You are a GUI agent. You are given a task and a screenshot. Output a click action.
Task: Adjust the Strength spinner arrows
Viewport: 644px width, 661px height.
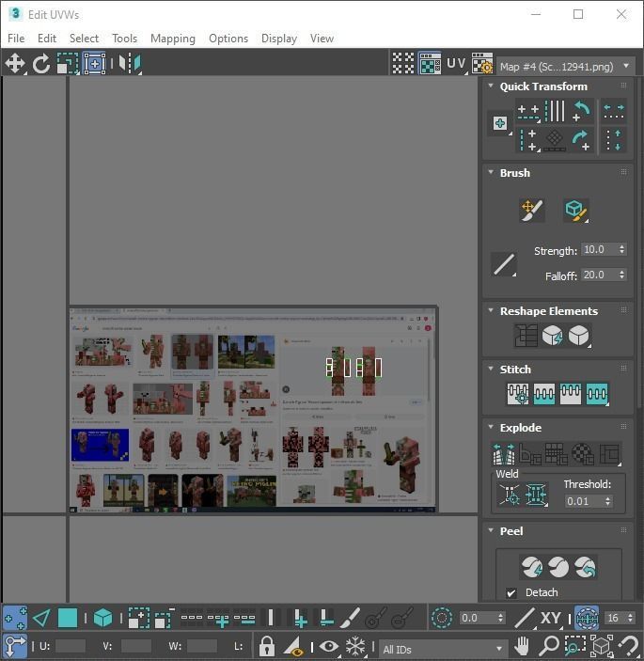[622, 249]
